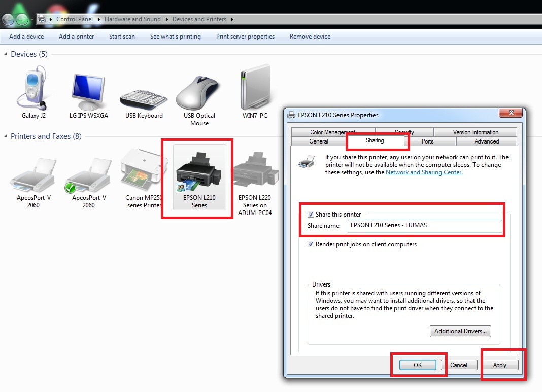
Task: Open Print server properties
Action: [x=246, y=37]
